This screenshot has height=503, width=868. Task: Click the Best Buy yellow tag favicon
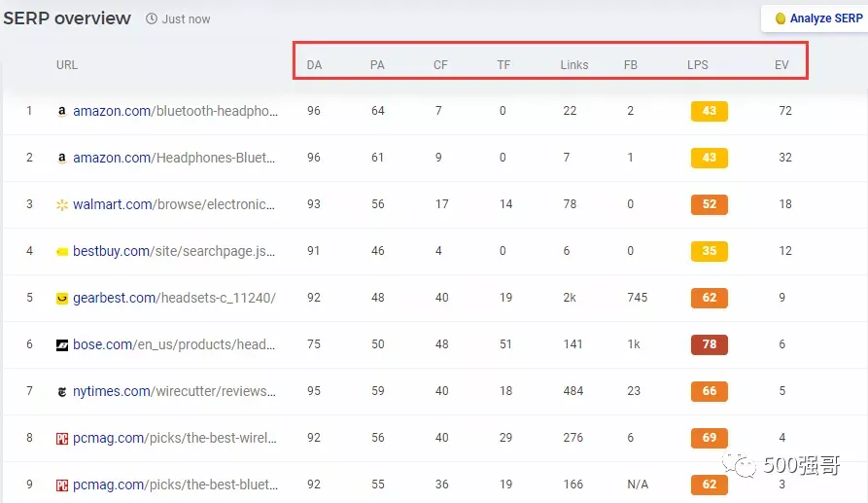(x=62, y=251)
